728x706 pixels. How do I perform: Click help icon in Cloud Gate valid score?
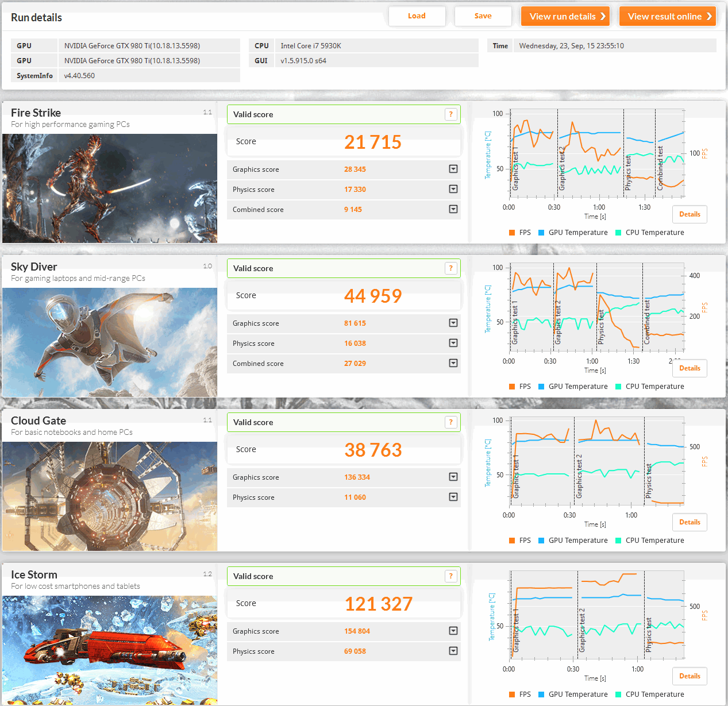coord(451,422)
